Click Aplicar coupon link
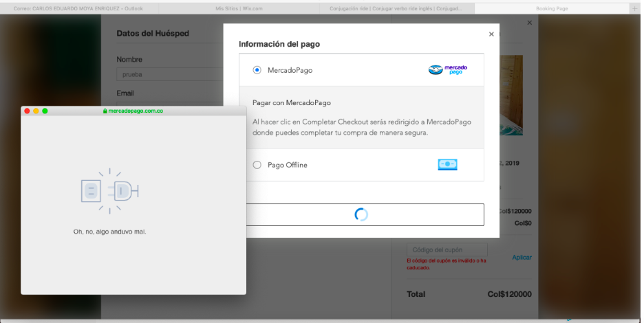This screenshot has width=644, height=323. pyautogui.click(x=522, y=257)
